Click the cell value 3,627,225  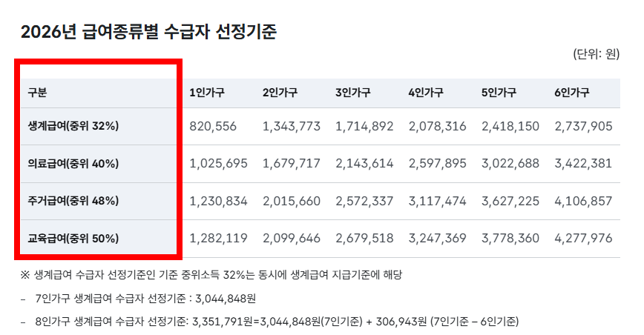pyautogui.click(x=510, y=202)
